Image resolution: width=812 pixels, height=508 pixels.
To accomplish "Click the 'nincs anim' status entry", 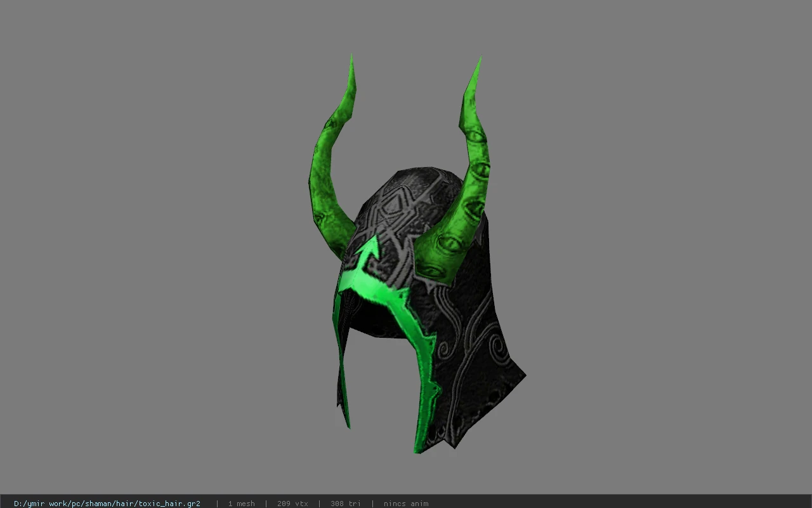I will [406, 504].
